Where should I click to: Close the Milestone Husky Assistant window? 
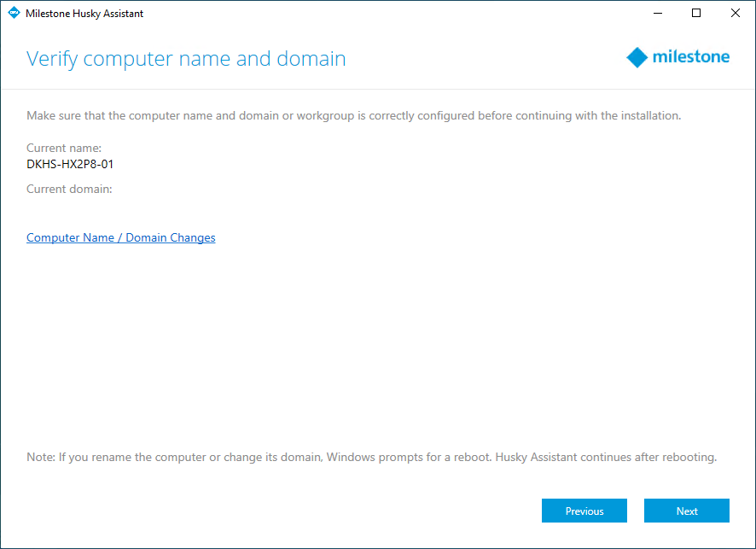click(735, 14)
